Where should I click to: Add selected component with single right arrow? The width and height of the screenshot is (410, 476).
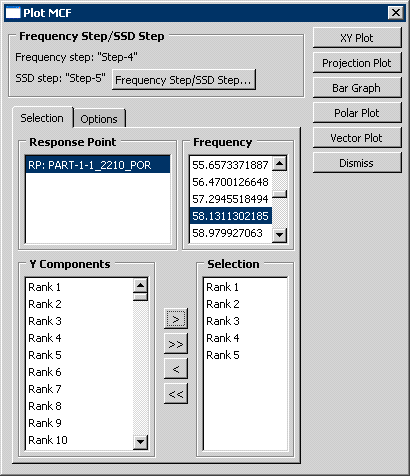(x=176, y=319)
